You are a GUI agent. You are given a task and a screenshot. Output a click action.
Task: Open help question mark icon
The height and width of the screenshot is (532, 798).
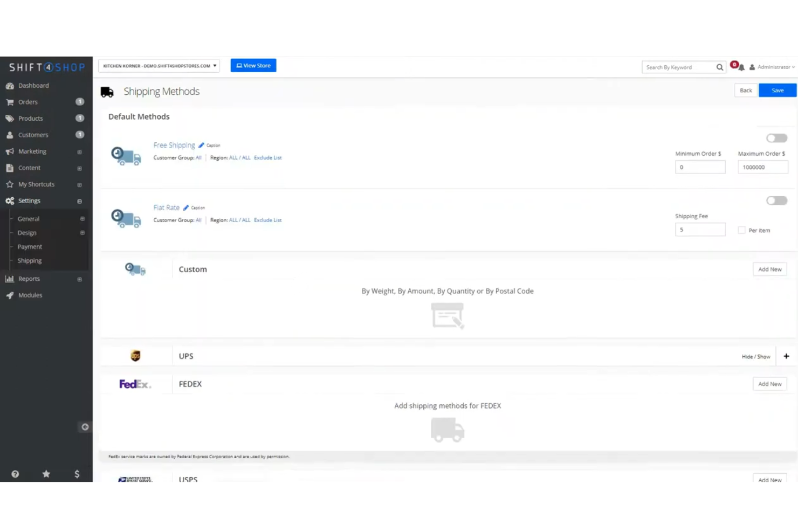click(x=15, y=474)
